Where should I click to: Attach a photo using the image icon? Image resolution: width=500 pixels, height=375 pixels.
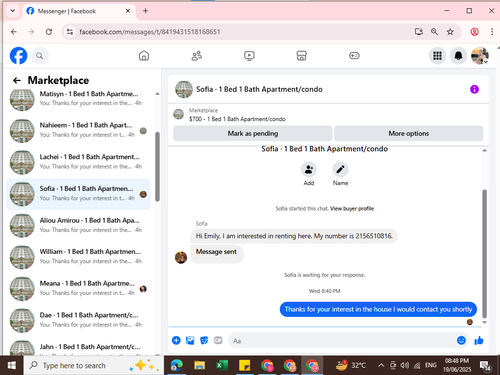click(190, 340)
